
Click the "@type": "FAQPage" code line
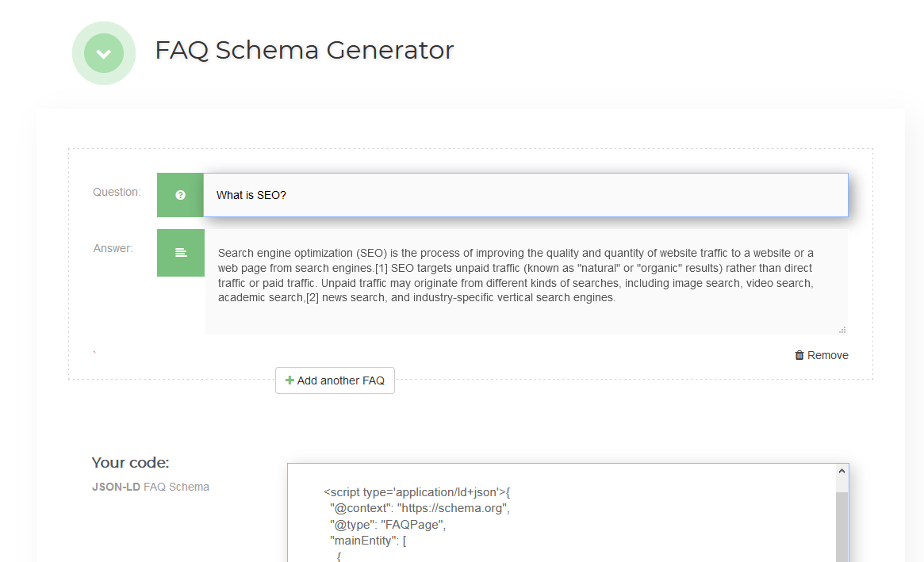pyautogui.click(x=389, y=524)
